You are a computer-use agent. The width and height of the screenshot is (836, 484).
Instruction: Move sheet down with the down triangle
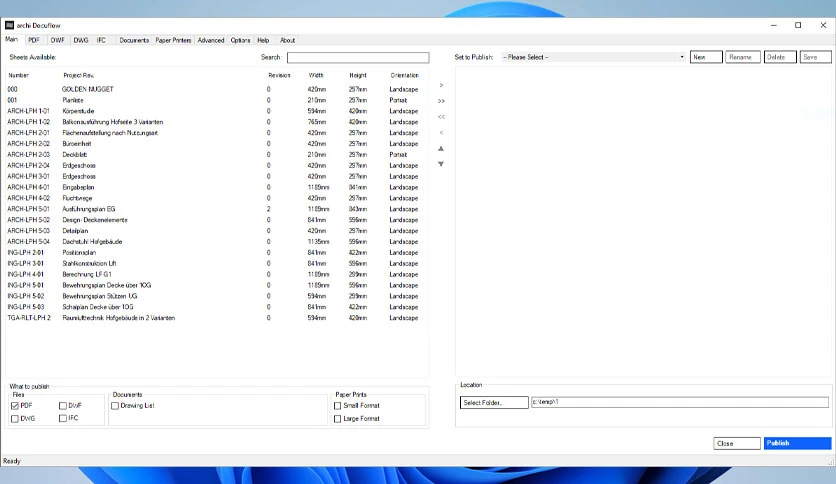pos(441,164)
